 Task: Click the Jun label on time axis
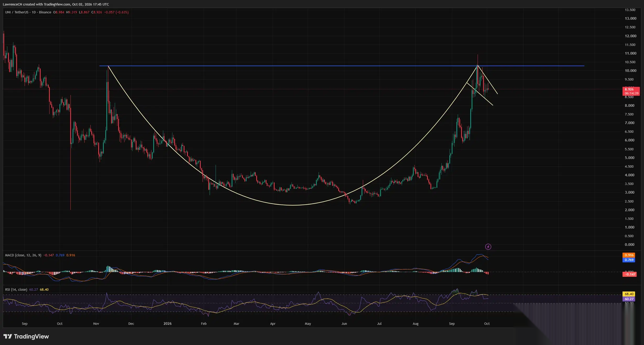344,323
